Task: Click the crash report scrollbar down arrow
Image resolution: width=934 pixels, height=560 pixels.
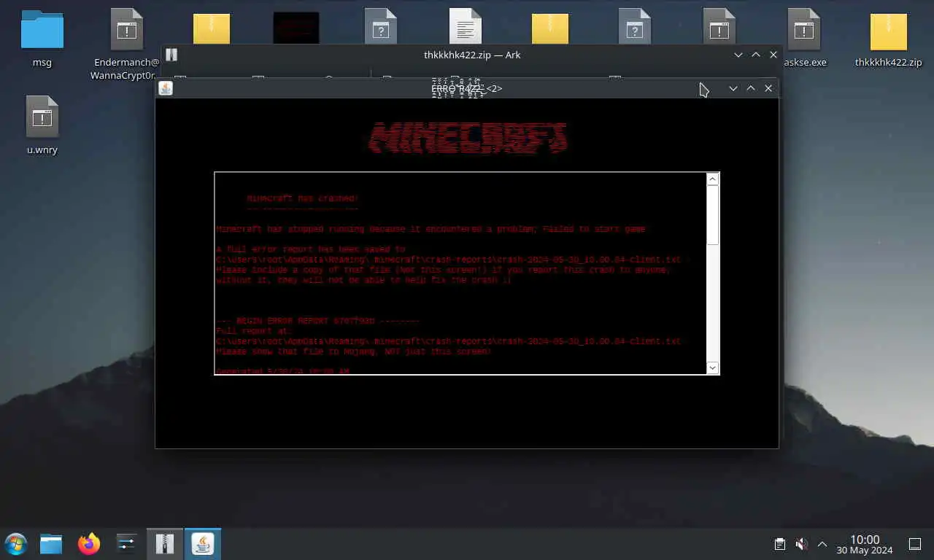Action: (x=713, y=367)
